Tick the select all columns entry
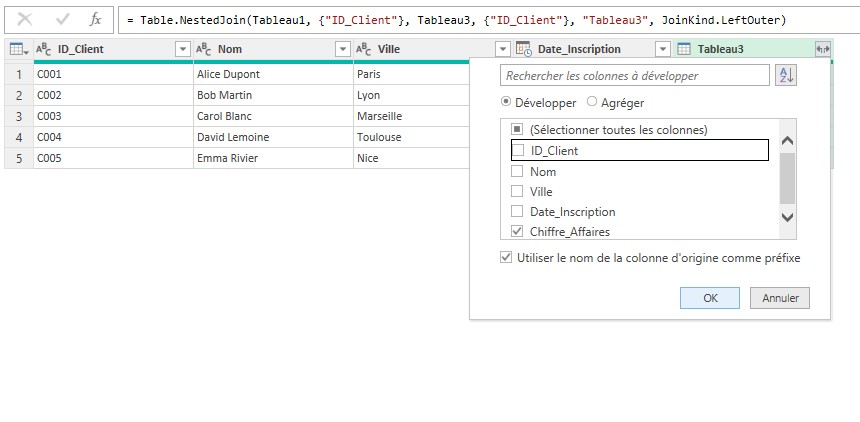Image resolution: width=860 pixels, height=422 pixels. tap(518, 130)
